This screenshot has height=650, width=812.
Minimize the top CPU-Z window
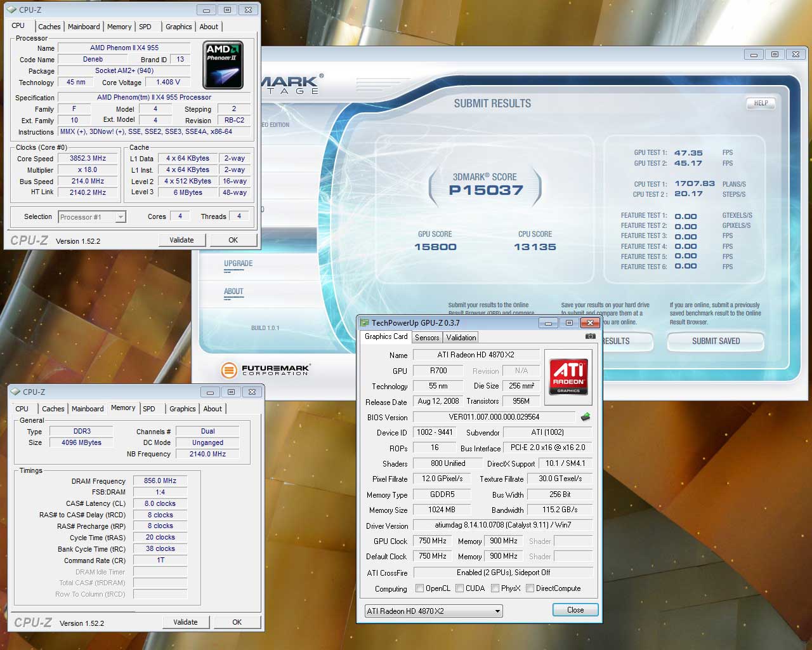pyautogui.click(x=206, y=10)
